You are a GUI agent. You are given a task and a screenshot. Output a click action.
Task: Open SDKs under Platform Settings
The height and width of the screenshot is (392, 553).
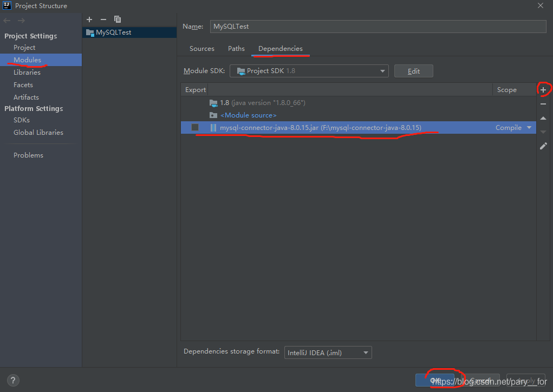[22, 120]
